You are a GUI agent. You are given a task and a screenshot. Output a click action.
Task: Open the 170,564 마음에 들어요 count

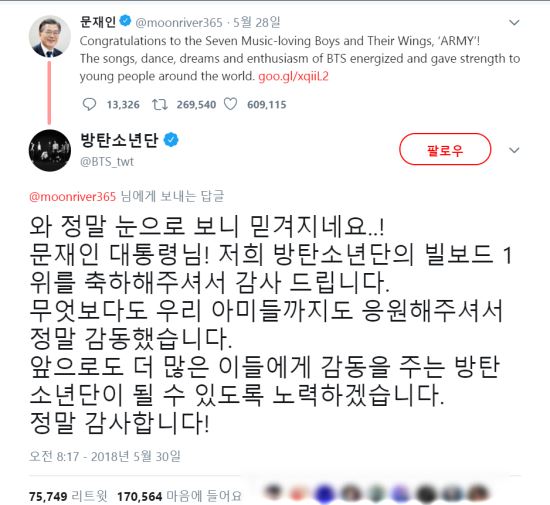(x=179, y=496)
